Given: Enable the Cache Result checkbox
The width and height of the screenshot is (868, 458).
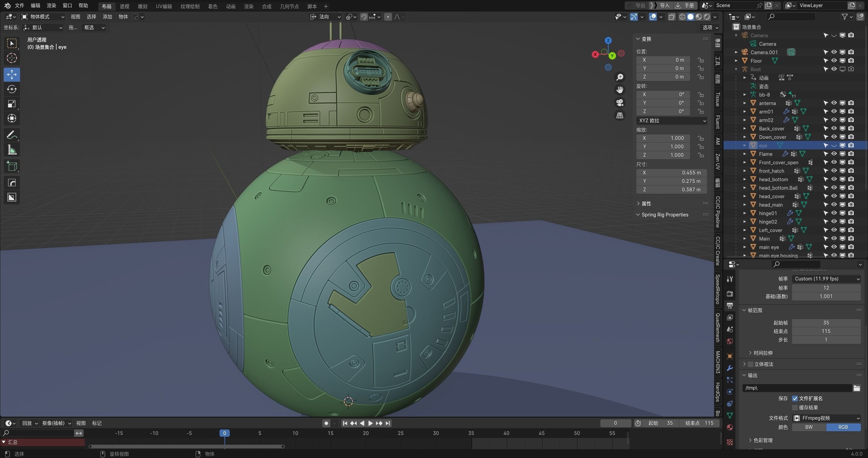Looking at the screenshot, I should click(795, 408).
